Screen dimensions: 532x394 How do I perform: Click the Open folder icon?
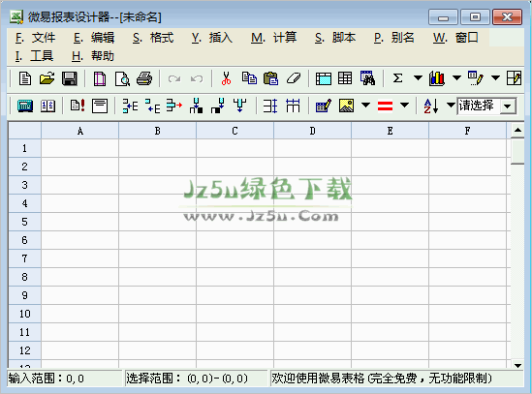(x=47, y=78)
